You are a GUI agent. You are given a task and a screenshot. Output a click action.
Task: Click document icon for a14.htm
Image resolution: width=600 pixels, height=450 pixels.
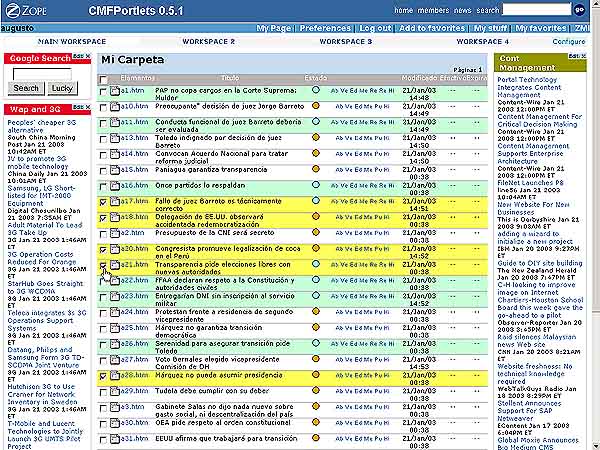pyautogui.click(x=114, y=154)
